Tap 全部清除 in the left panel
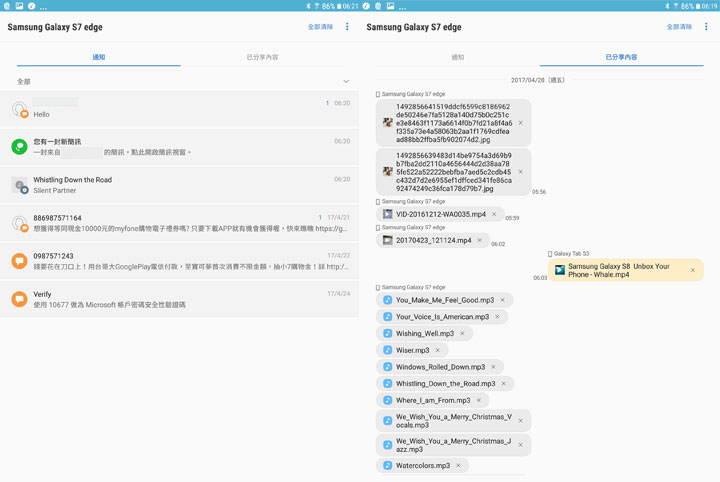Screen dimensions: 720x482 tap(320, 27)
